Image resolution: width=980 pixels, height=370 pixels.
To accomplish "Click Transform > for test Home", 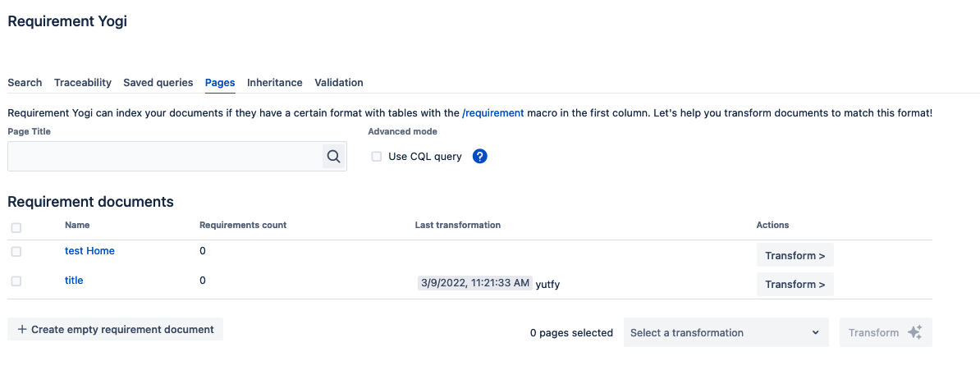I will [795, 255].
